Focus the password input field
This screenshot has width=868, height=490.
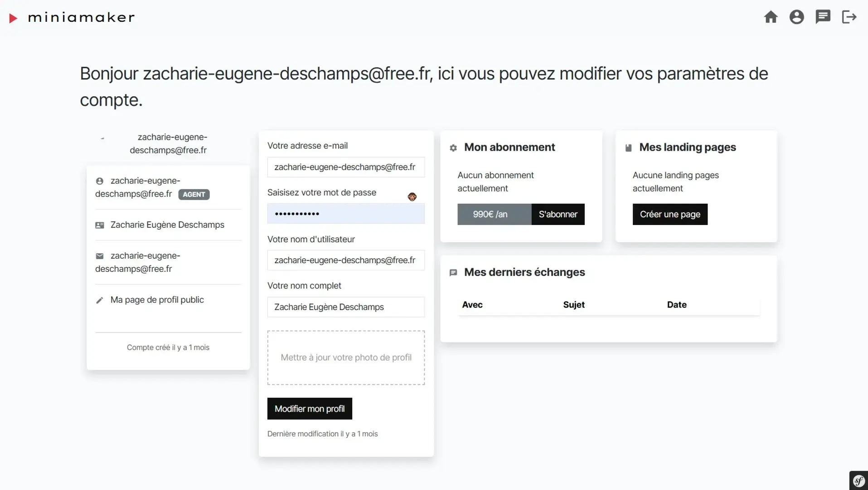tap(346, 214)
